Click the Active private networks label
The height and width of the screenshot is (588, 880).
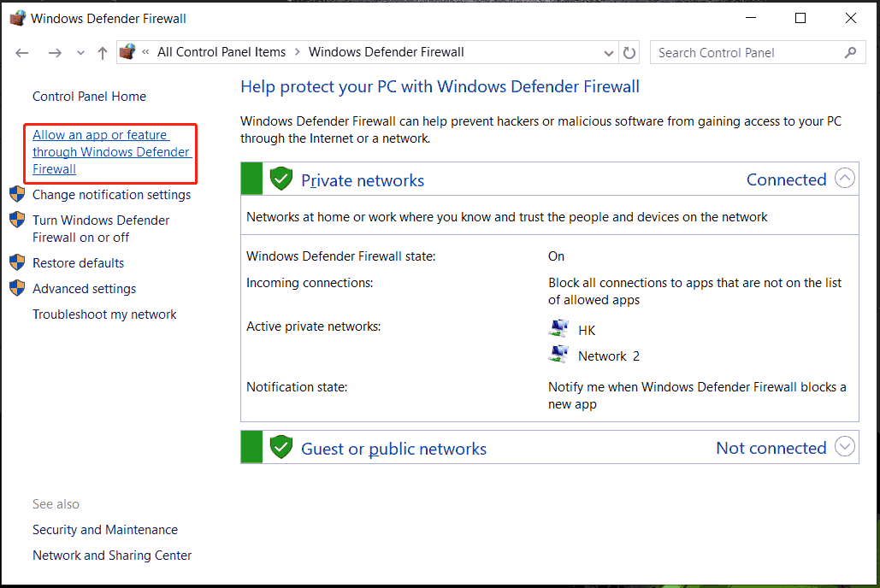tap(314, 326)
